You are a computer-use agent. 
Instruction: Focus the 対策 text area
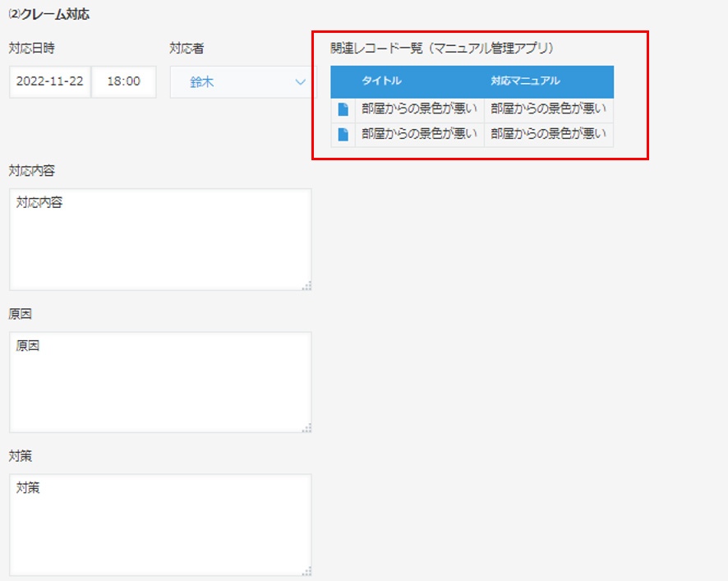click(161, 525)
